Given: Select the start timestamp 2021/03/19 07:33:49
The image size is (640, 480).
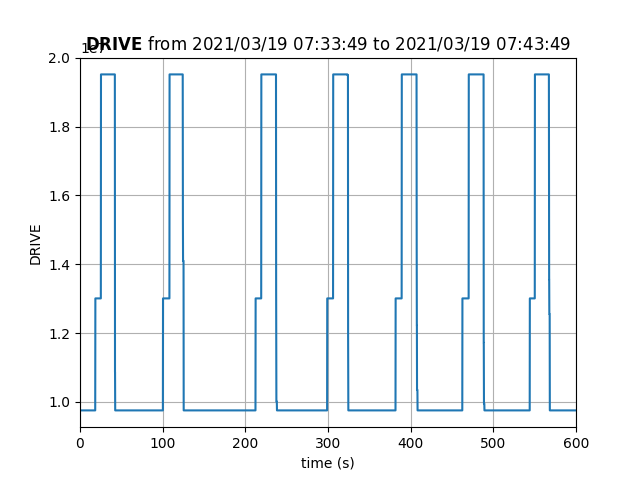Looking at the screenshot, I should click(280, 44).
